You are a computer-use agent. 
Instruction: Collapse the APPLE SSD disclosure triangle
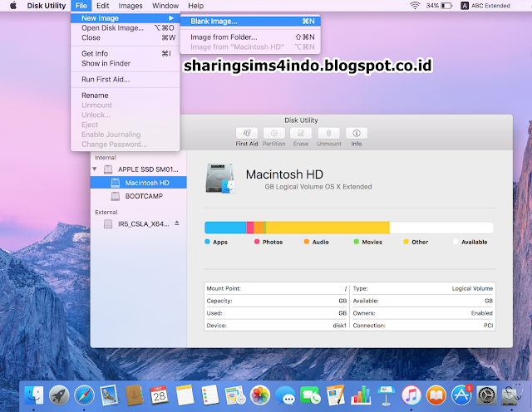[95, 169]
